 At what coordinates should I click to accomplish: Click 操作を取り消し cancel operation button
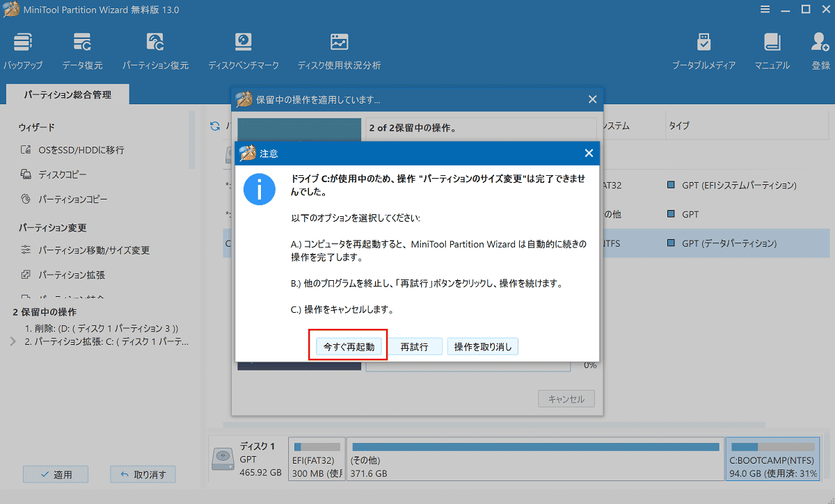[x=482, y=346]
